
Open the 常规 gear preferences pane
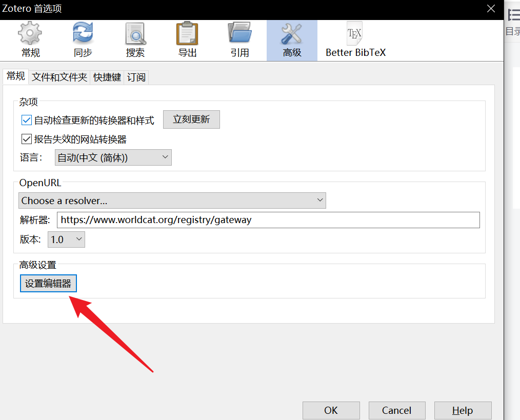(30, 41)
